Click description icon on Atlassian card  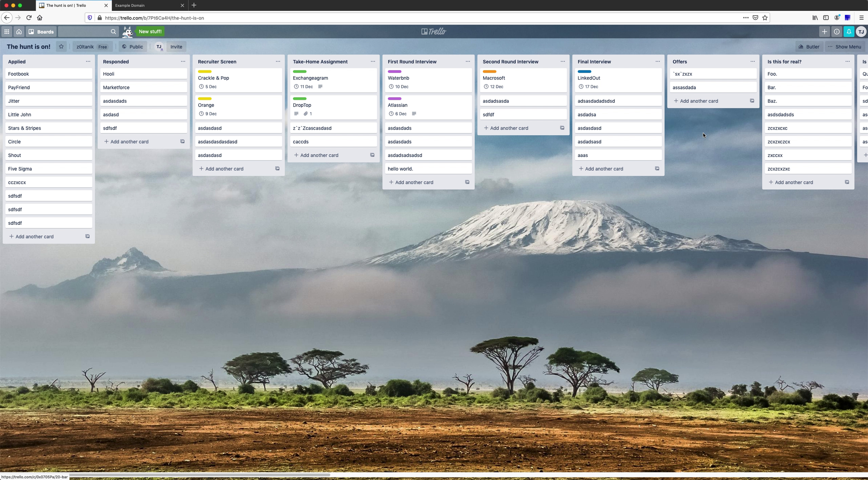click(x=414, y=114)
